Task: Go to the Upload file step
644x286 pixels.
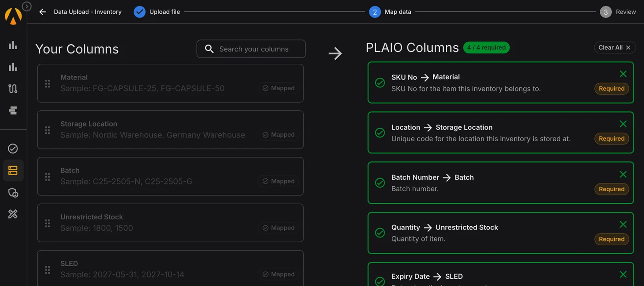Action: click(x=157, y=12)
